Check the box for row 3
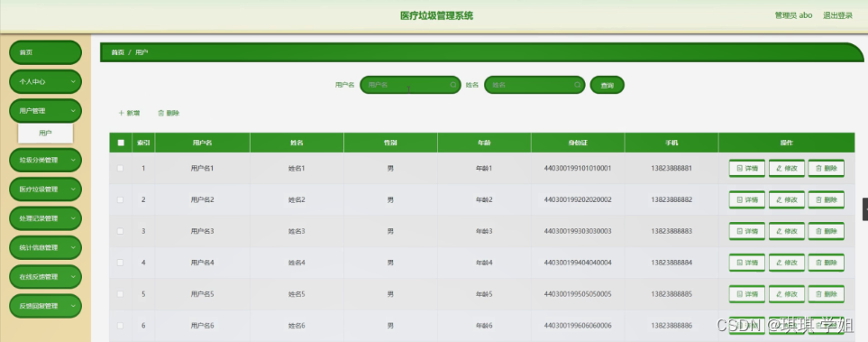Image resolution: width=868 pixels, height=342 pixels. click(x=121, y=231)
